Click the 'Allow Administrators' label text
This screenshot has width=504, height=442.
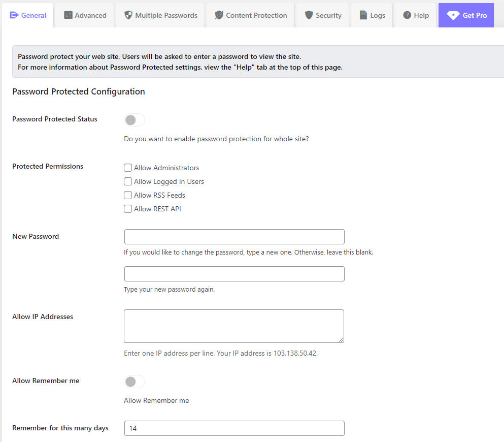166,168
